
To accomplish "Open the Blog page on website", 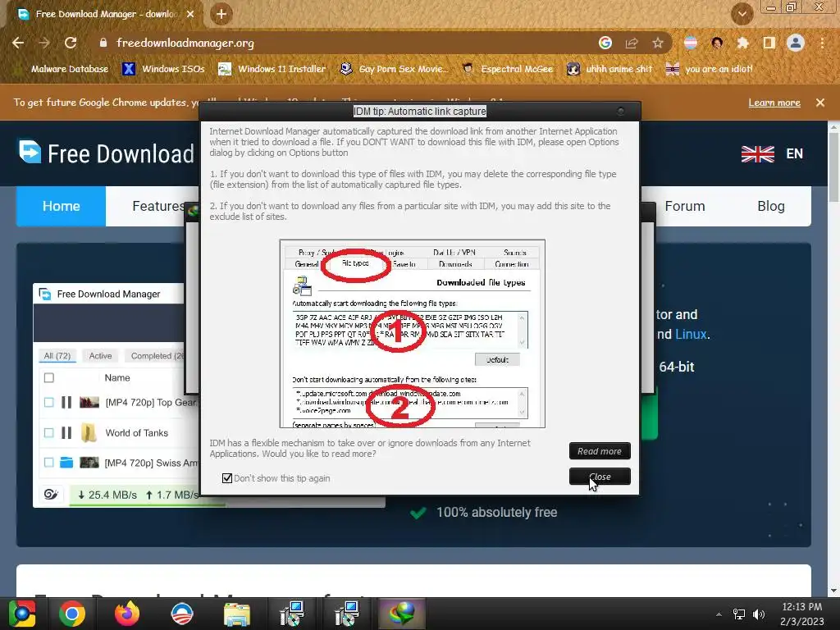I will coord(771,206).
